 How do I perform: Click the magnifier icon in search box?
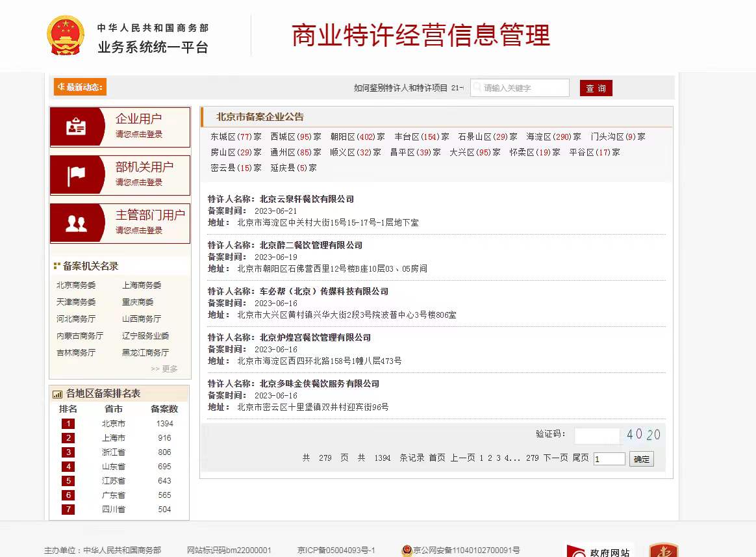click(477, 88)
